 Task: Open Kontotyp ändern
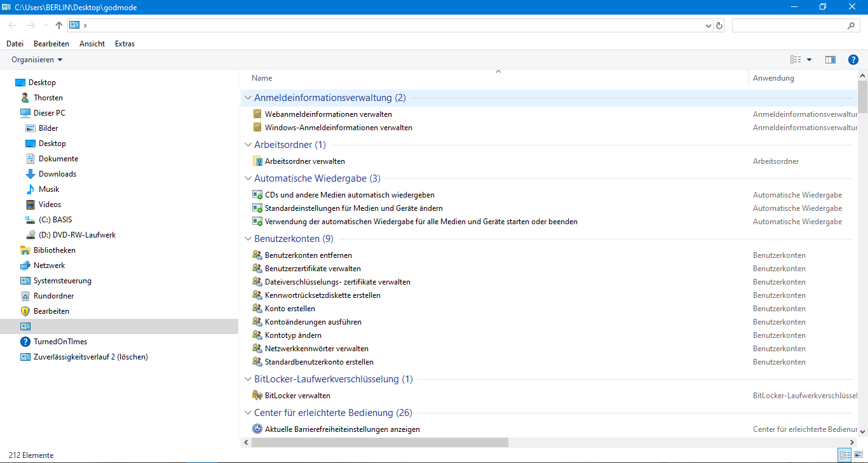point(293,335)
